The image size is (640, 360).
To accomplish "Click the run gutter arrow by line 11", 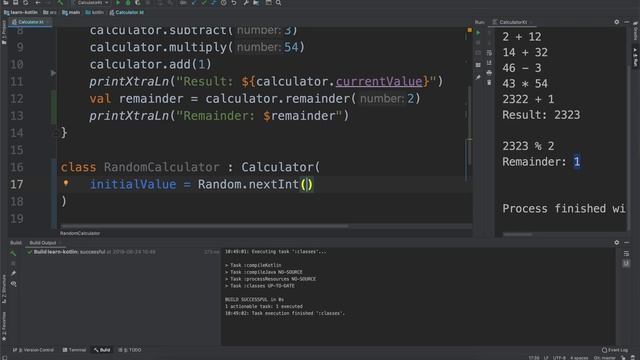I will [x=53, y=73].
